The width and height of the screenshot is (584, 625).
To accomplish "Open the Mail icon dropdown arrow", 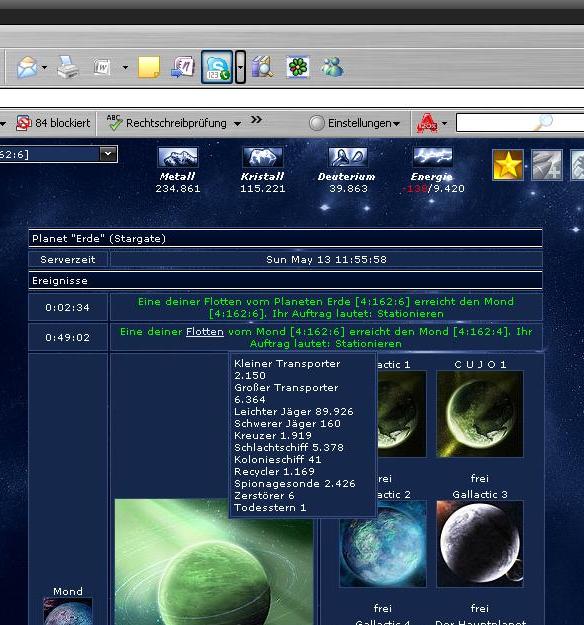I will tap(44, 67).
